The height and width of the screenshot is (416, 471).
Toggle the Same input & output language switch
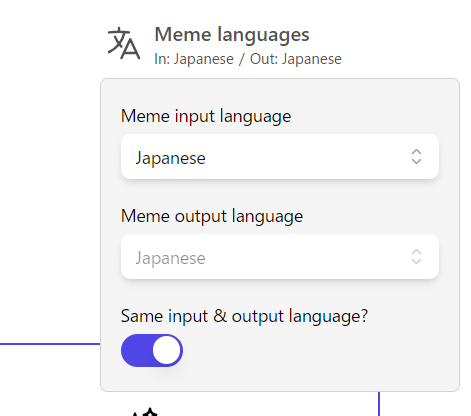152,350
